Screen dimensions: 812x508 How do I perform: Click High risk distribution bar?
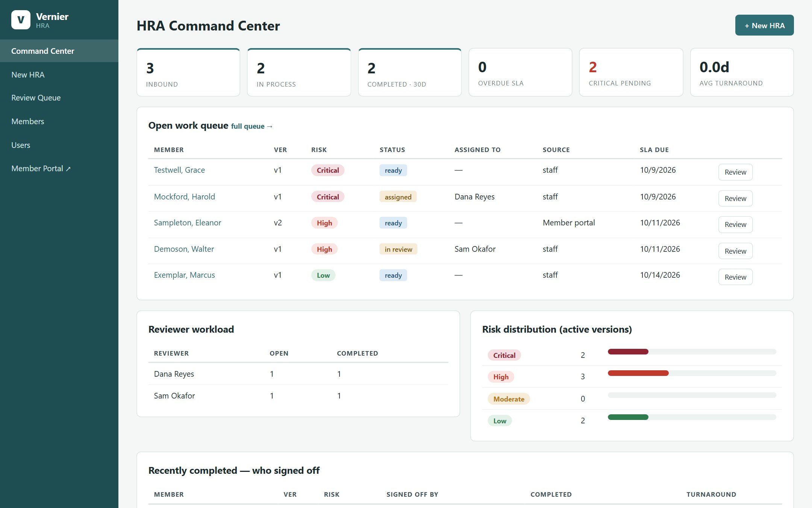(692, 373)
